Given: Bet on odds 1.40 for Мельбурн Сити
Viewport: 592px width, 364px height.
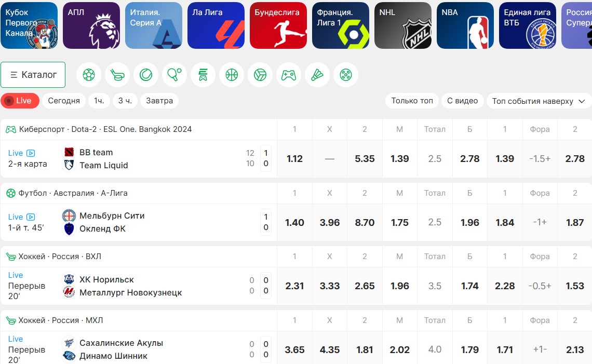Looking at the screenshot, I should [x=294, y=222].
